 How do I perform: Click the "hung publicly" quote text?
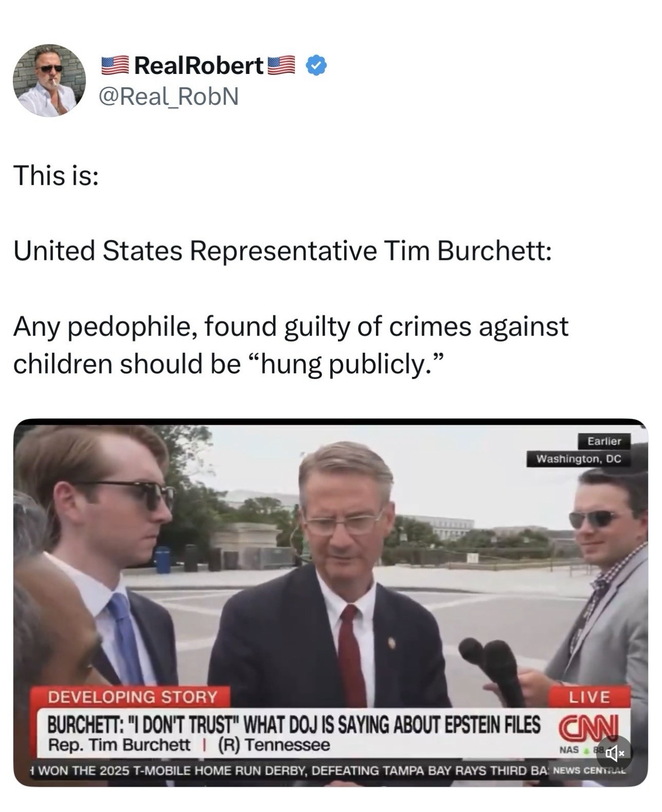(x=345, y=364)
